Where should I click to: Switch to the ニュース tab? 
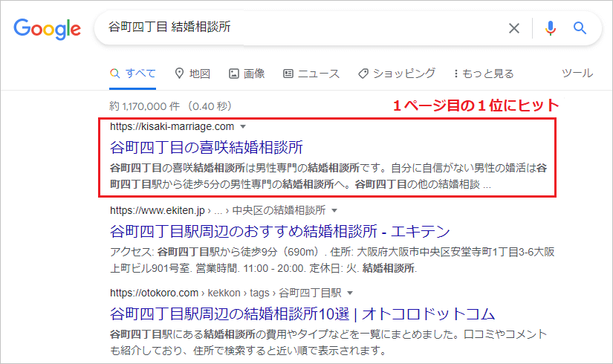[311, 73]
